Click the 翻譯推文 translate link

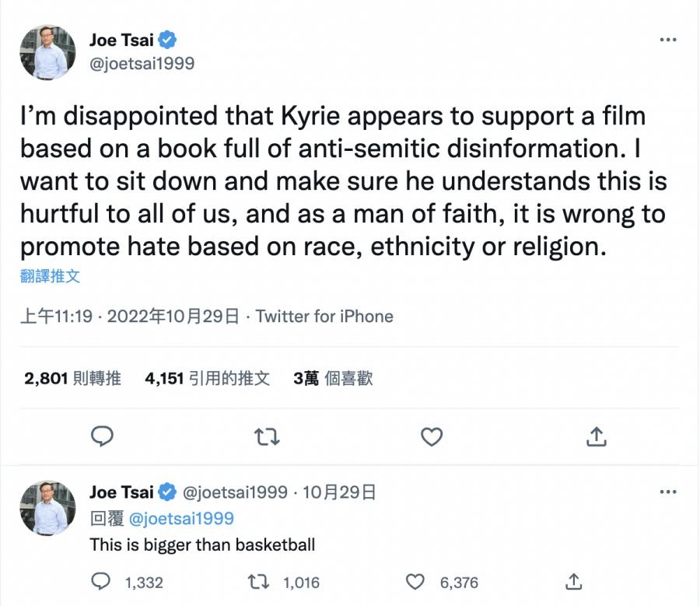click(50, 276)
